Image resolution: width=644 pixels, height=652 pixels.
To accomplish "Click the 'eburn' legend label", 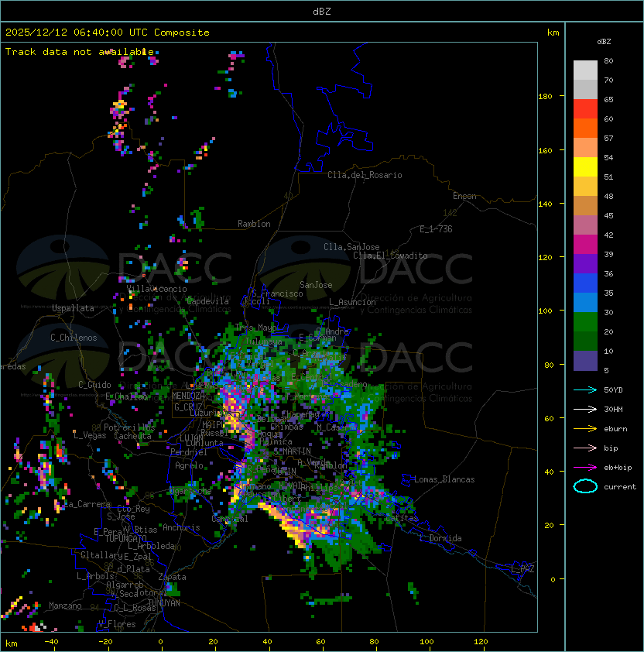I will pos(615,429).
